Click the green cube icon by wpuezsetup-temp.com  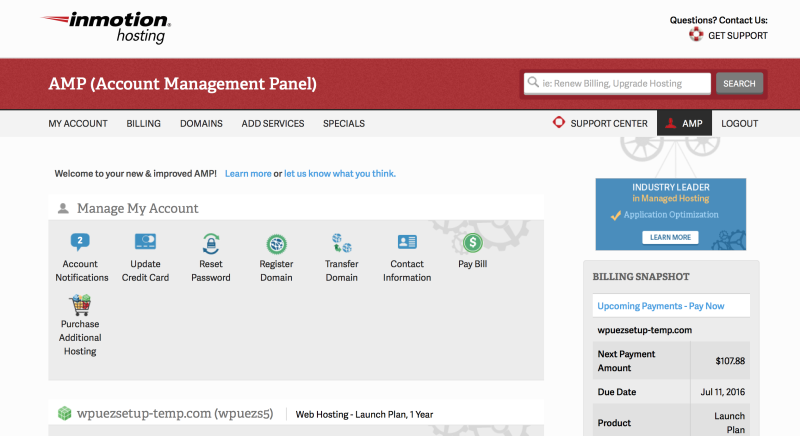tap(64, 413)
